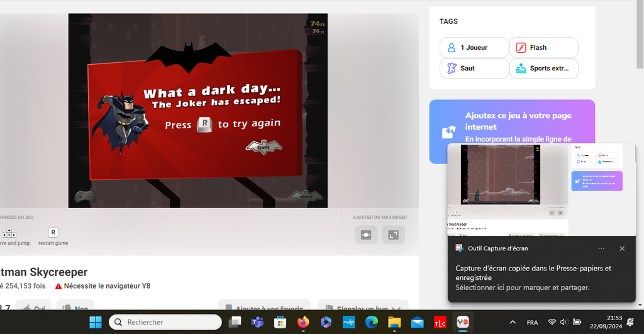
Task: Select the 1 Joueur tag
Action: pos(474,48)
